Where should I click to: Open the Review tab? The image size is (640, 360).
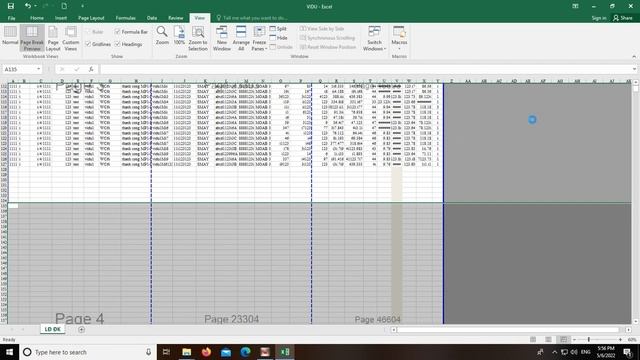point(176,18)
